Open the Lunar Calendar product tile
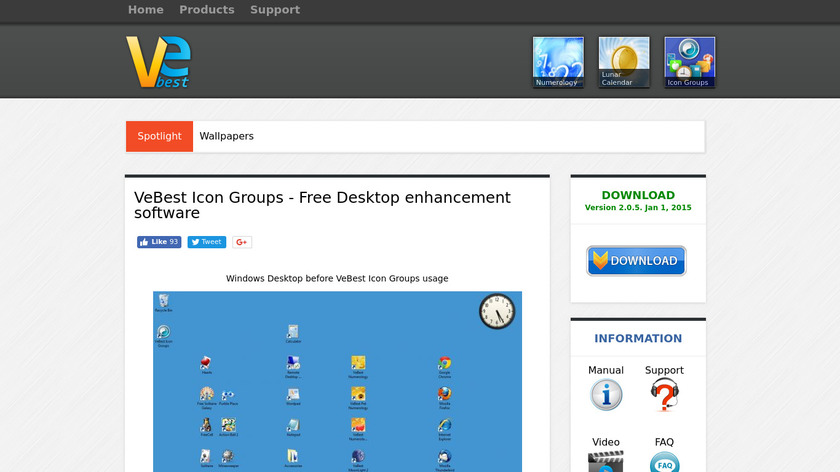The height and width of the screenshot is (472, 840). 624,62
